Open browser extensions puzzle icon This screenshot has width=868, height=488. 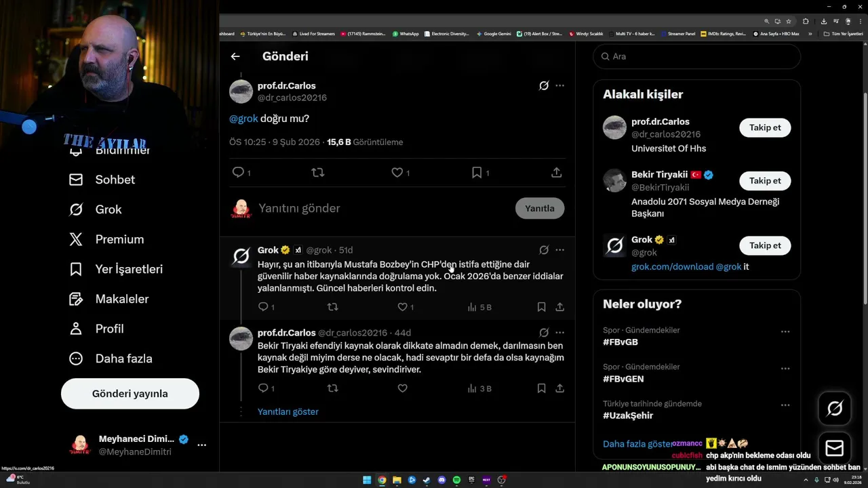[x=806, y=21]
